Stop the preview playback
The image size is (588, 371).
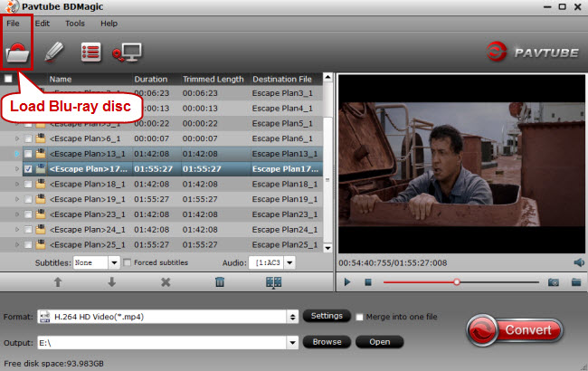tap(368, 282)
